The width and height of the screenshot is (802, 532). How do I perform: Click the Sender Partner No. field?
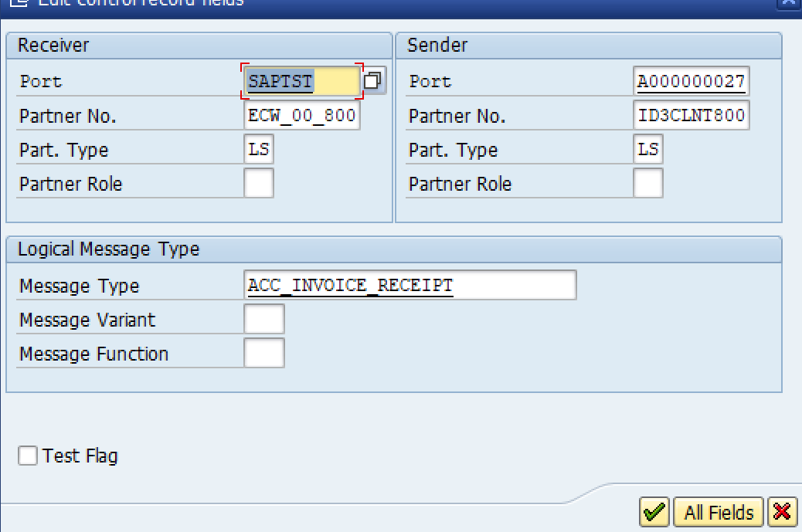pyautogui.click(x=691, y=116)
